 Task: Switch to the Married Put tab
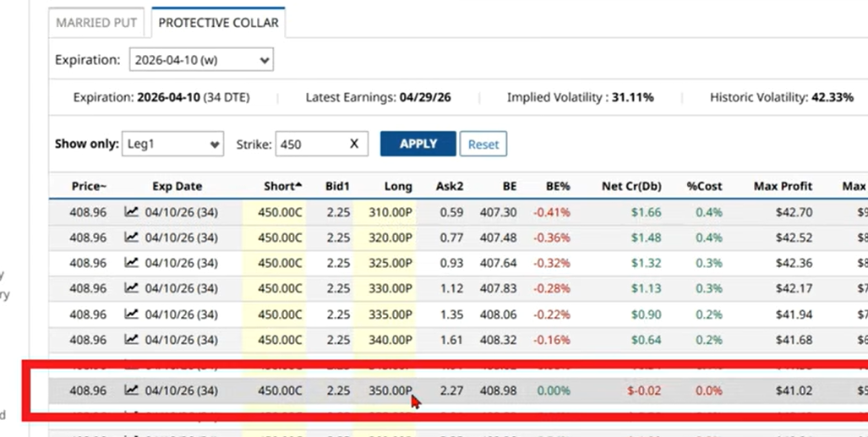pos(96,23)
